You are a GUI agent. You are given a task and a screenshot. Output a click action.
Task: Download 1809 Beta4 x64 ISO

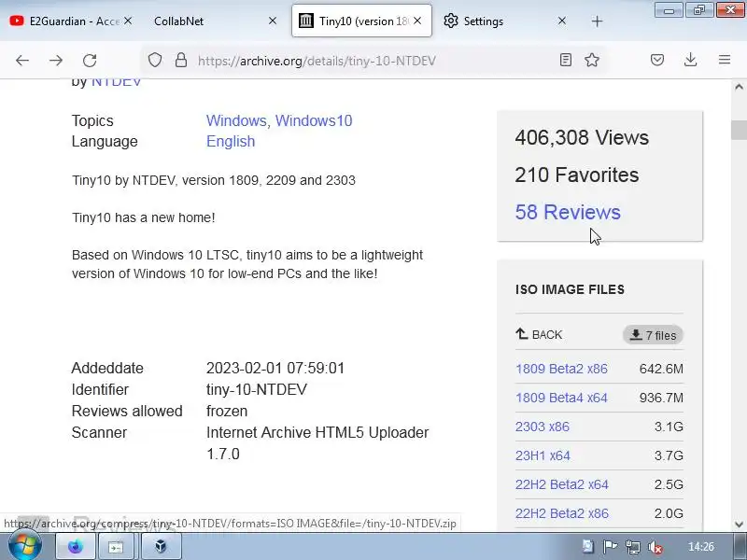[561, 398]
